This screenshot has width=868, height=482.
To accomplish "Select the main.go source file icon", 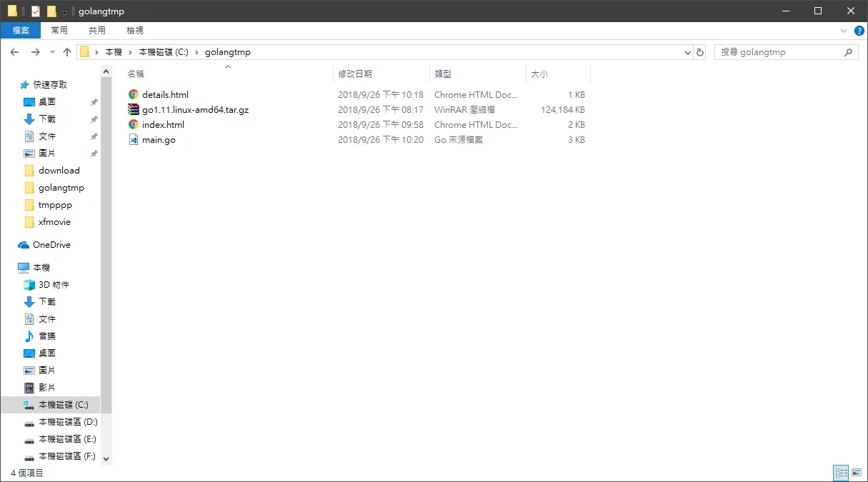I will point(133,140).
